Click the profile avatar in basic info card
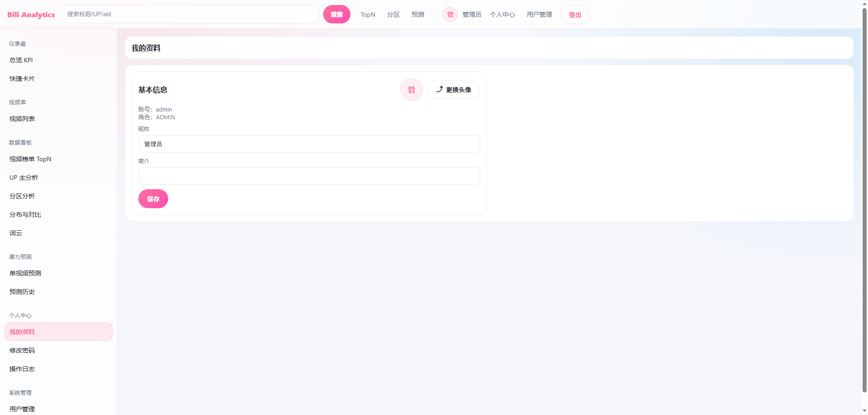Viewport: 868px width, 415px height. click(411, 89)
